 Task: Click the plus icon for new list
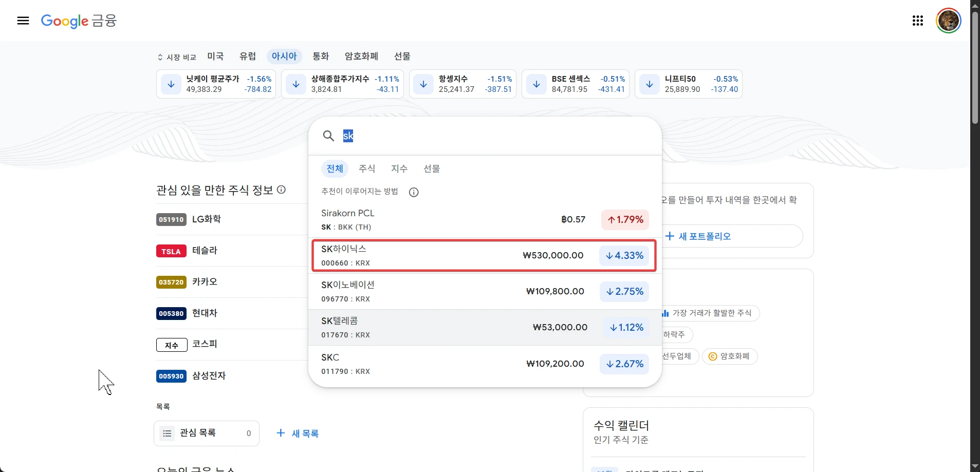[x=281, y=433]
